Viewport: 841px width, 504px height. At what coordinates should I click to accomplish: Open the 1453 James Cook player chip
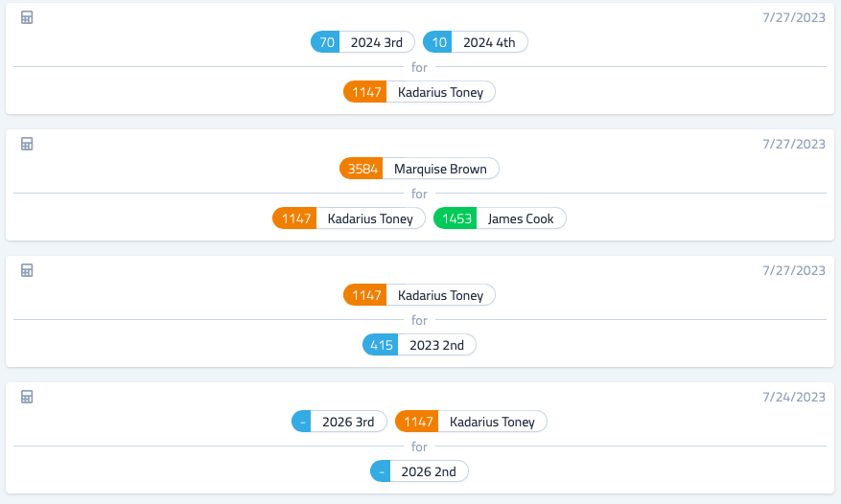tap(500, 218)
